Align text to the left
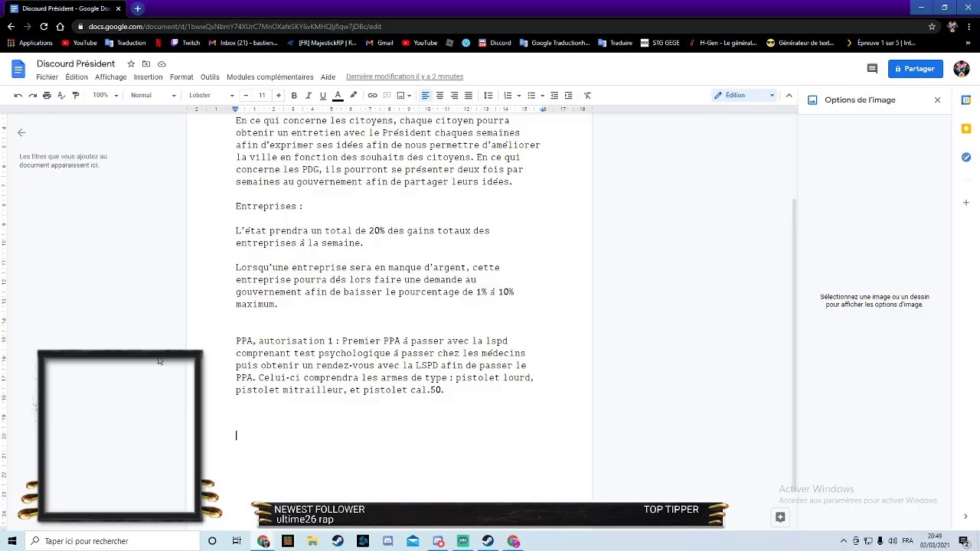This screenshot has height=551, width=980. click(425, 96)
